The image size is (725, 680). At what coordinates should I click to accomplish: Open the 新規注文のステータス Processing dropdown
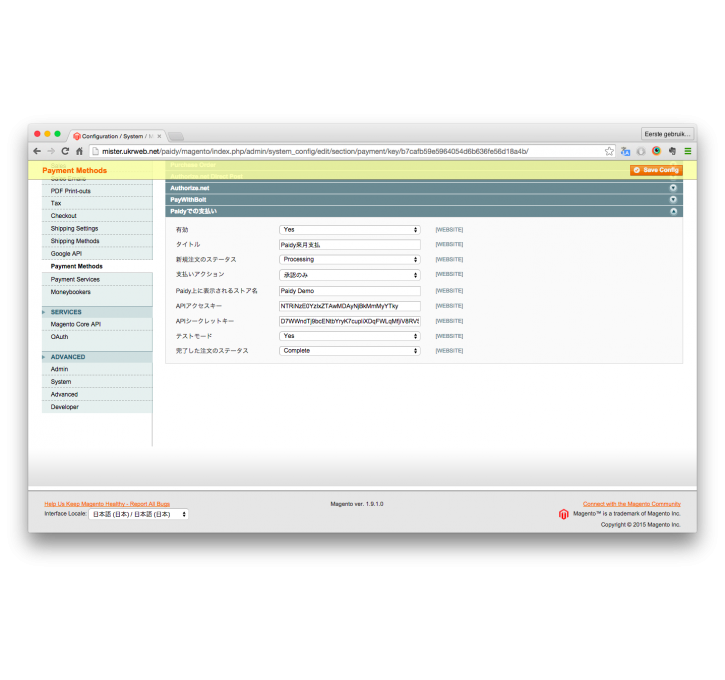point(350,259)
